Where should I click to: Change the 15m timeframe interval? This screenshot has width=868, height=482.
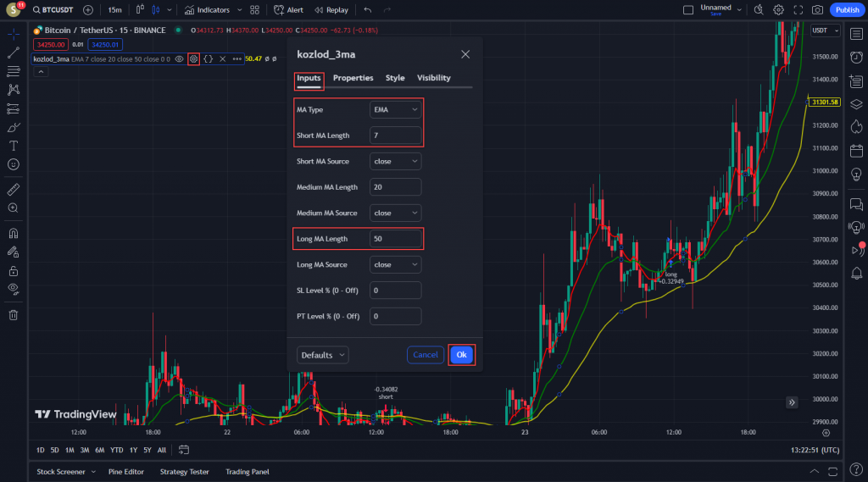pos(114,10)
